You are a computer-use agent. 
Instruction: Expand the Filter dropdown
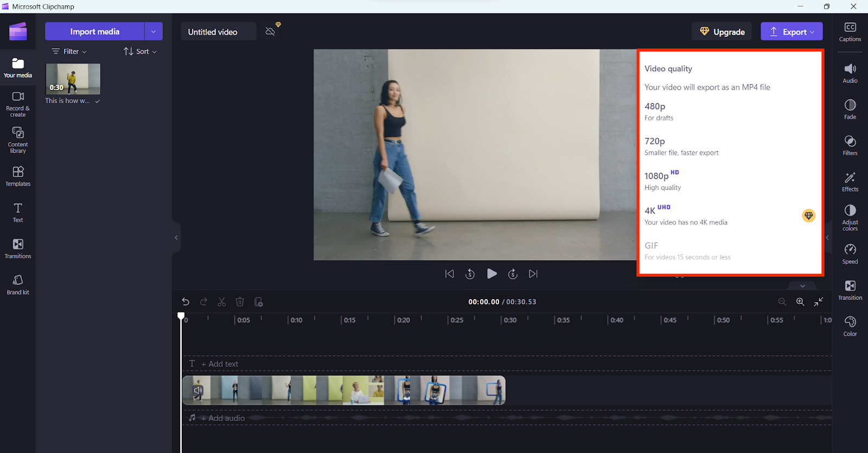(x=69, y=52)
